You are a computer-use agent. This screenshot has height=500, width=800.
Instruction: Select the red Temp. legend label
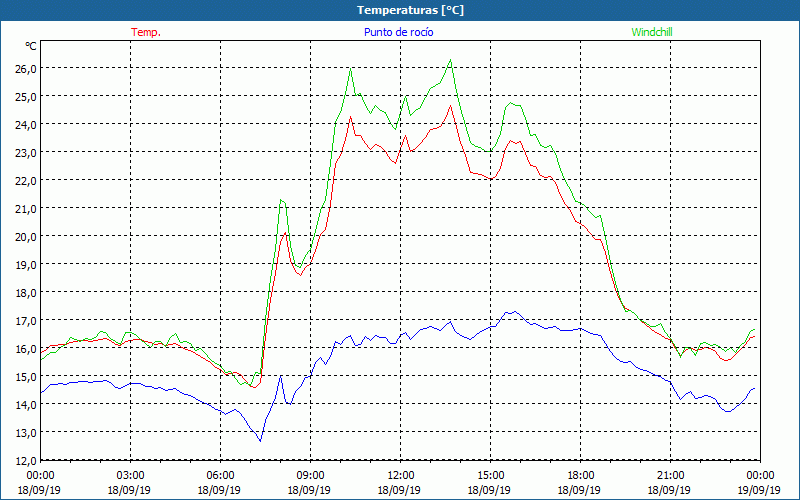[146, 32]
